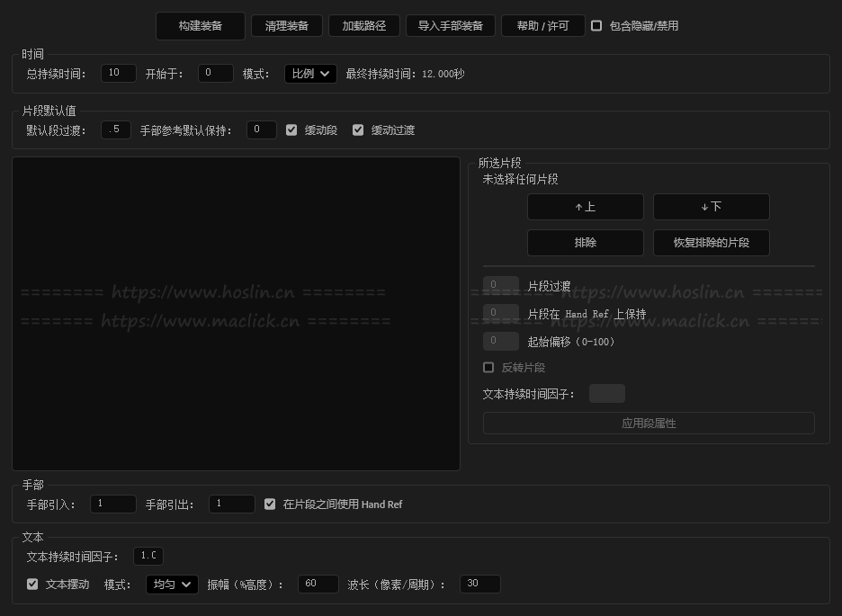Open 加载路径 button
Viewport: 842px width, 616px height.
click(364, 26)
